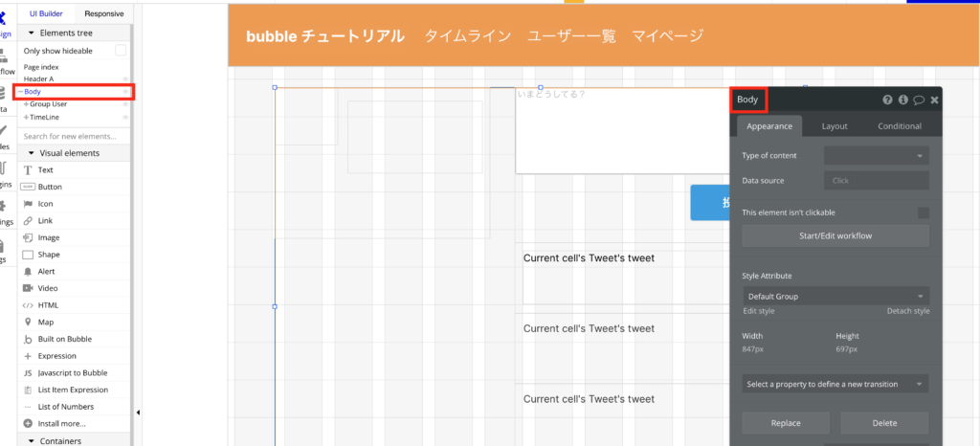Open the help question mark in Body panel

(x=887, y=100)
